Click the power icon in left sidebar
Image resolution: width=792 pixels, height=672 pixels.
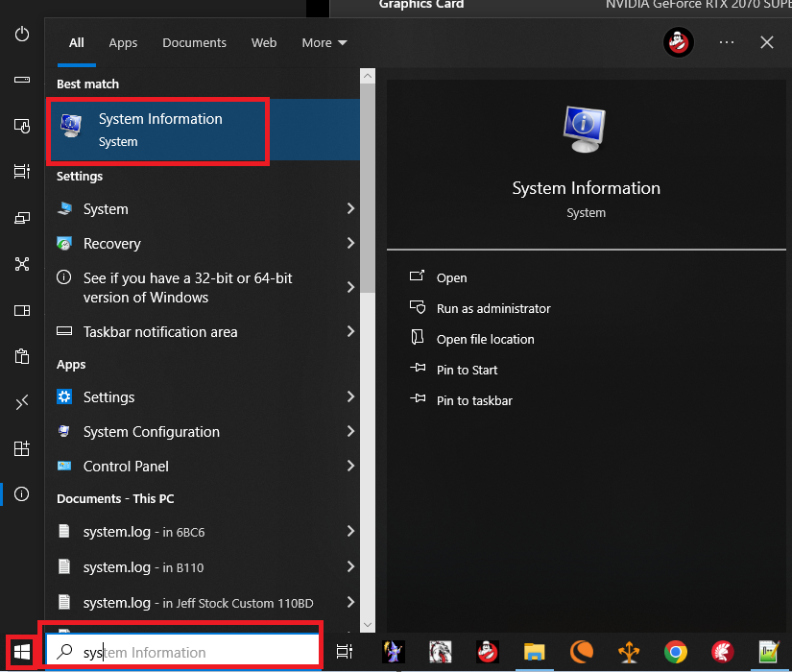point(22,34)
